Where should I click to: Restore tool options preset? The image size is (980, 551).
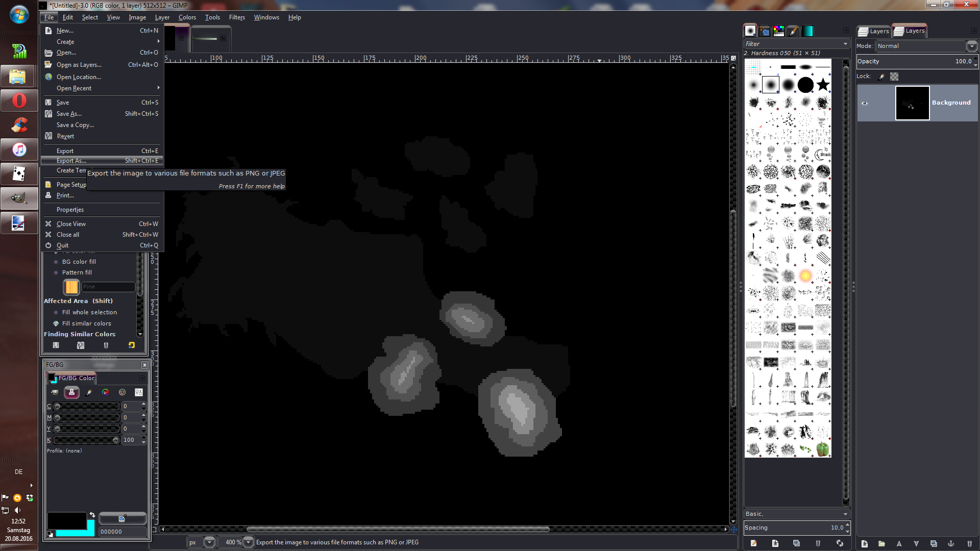click(81, 345)
